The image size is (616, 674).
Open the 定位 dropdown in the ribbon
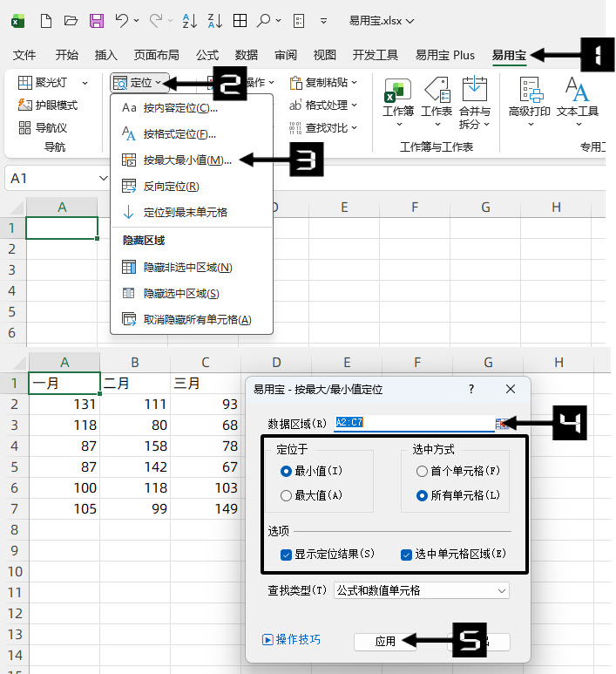(139, 83)
